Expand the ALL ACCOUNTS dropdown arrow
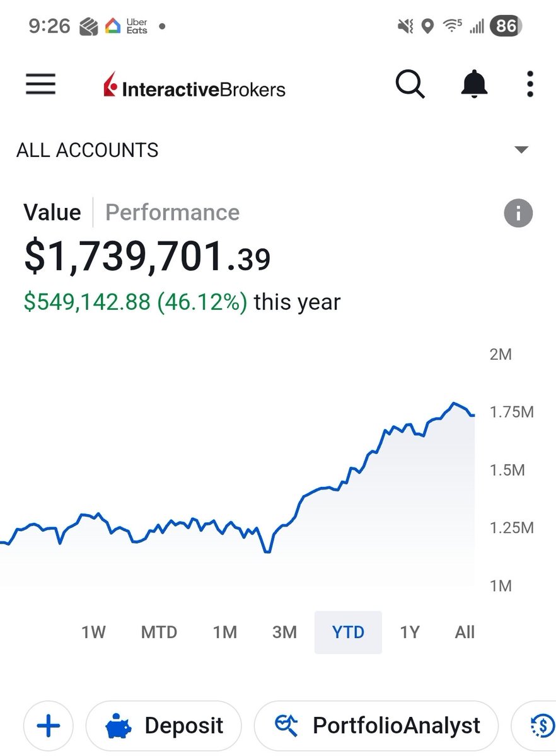Image resolution: width=556 pixels, height=756 pixels. (521, 150)
